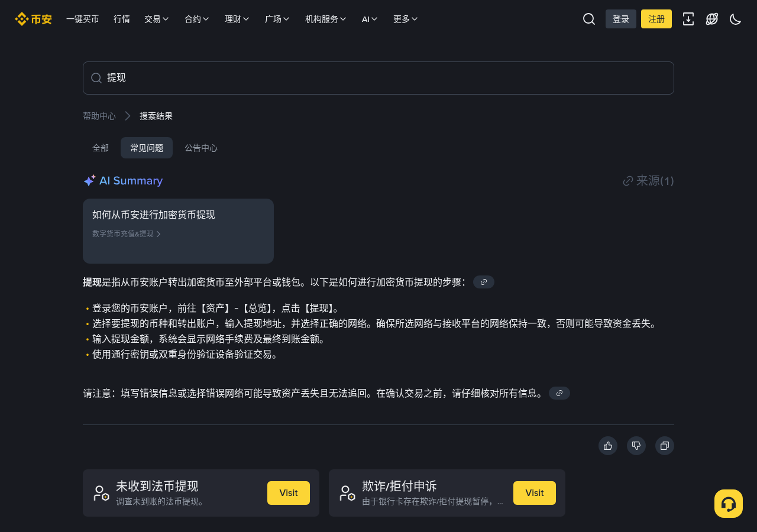Switch to the 全部 tab
757x532 pixels.
[x=101, y=148]
